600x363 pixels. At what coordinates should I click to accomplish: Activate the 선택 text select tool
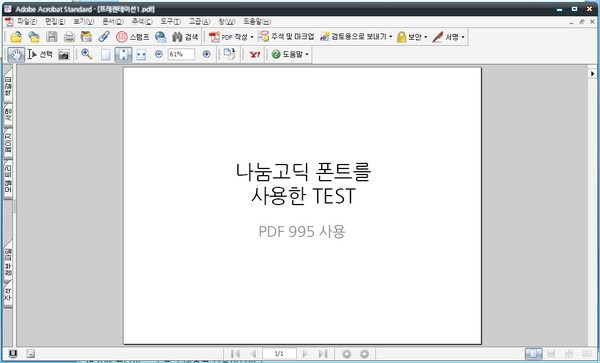tap(40, 55)
